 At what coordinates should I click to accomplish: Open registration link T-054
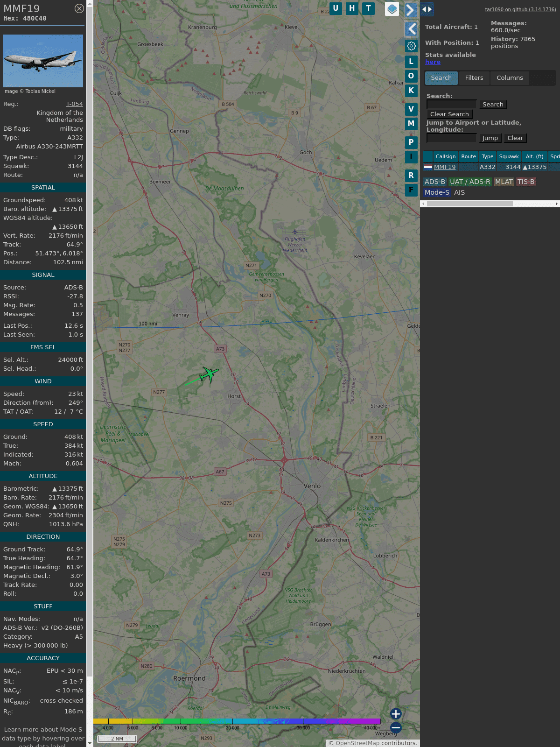click(x=74, y=104)
